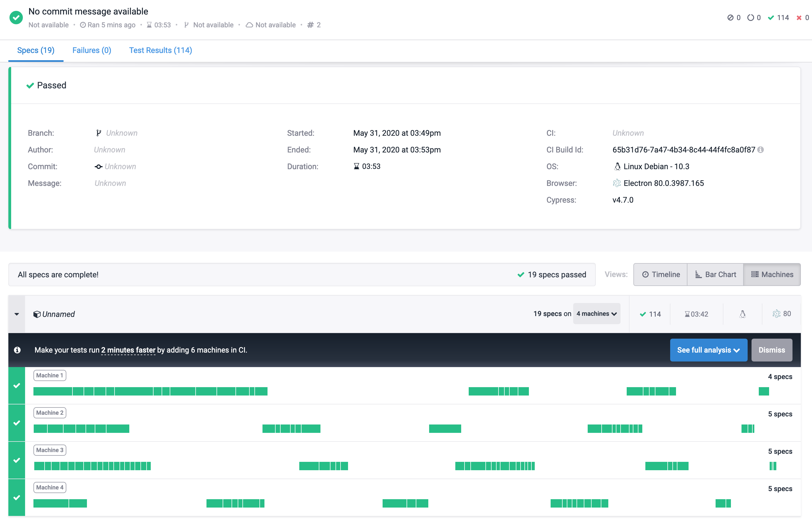Open the Test Results (114) tab
This screenshot has width=812, height=524.
(x=160, y=50)
